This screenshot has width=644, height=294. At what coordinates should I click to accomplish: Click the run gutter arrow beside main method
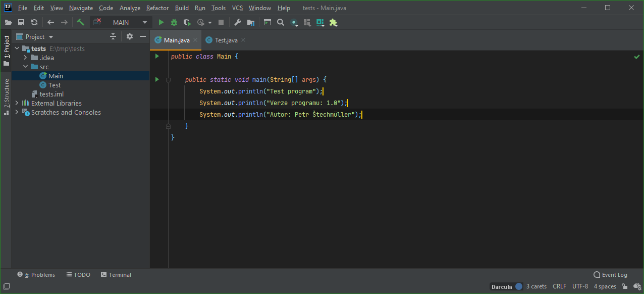click(x=156, y=79)
